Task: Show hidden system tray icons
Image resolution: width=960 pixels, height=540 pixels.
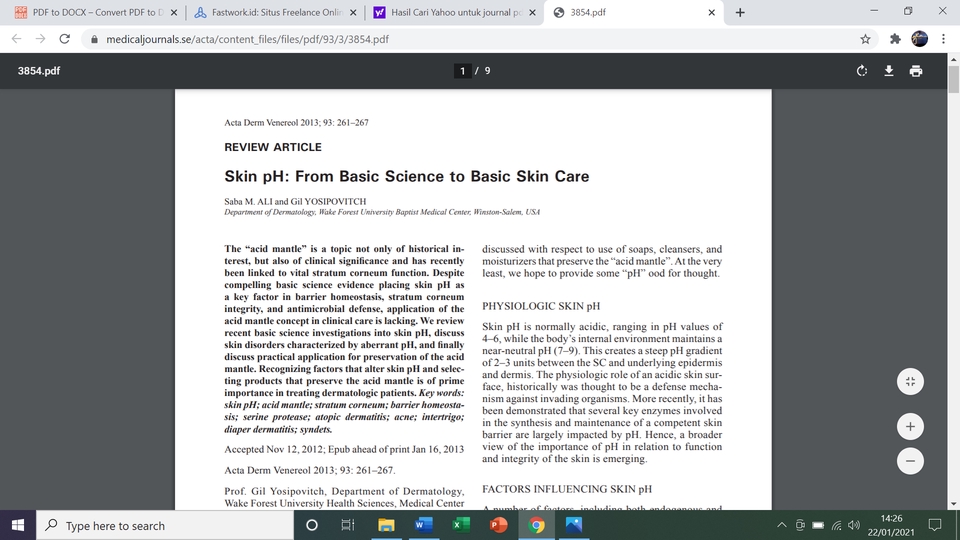Action: click(781, 525)
